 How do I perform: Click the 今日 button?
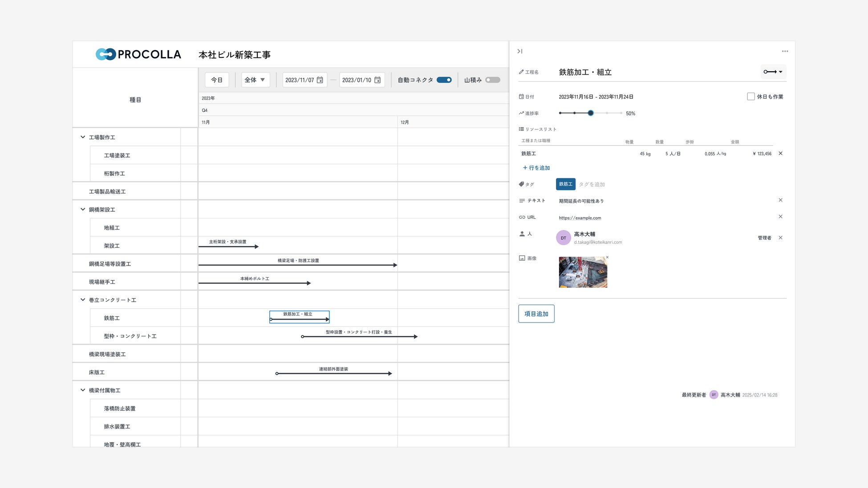coord(217,80)
